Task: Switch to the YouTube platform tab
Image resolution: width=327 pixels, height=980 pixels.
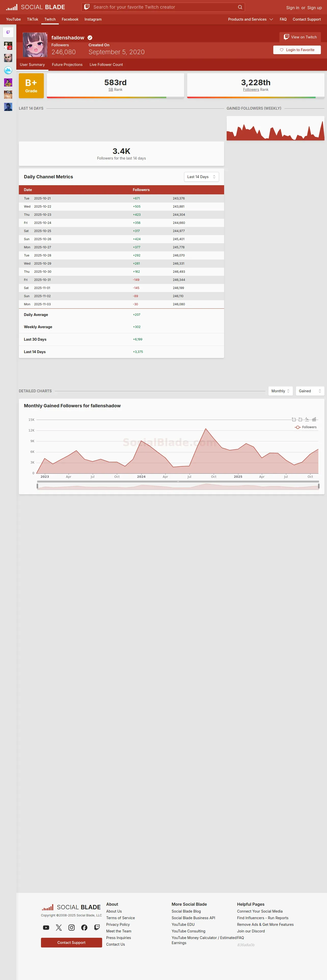Action: pos(13,19)
